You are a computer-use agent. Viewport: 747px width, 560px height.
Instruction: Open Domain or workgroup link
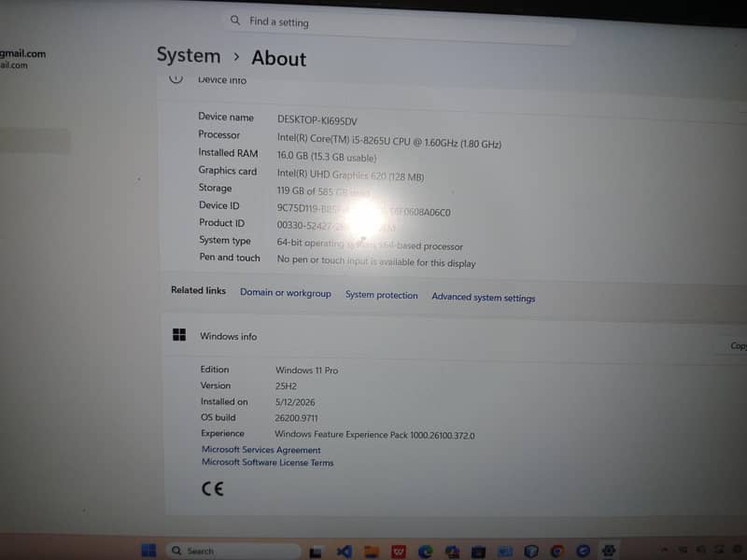click(x=286, y=293)
